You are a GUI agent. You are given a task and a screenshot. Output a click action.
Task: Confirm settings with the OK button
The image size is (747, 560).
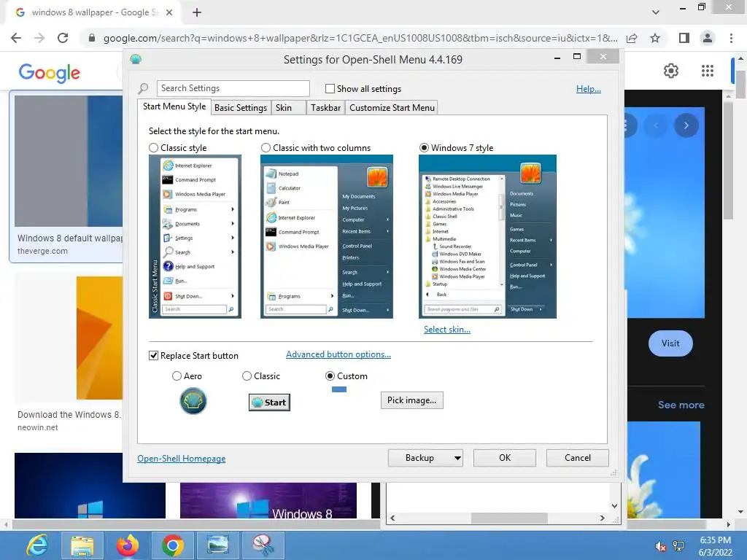[x=505, y=458]
